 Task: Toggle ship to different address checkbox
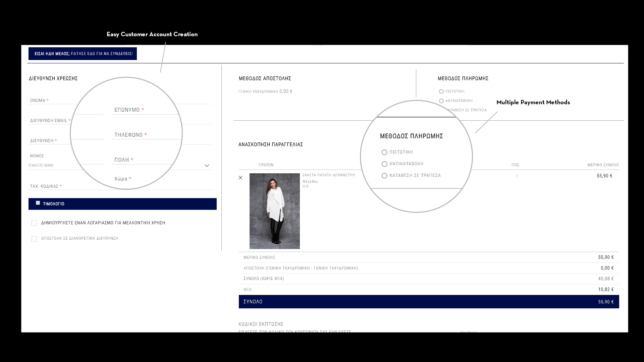tap(34, 239)
